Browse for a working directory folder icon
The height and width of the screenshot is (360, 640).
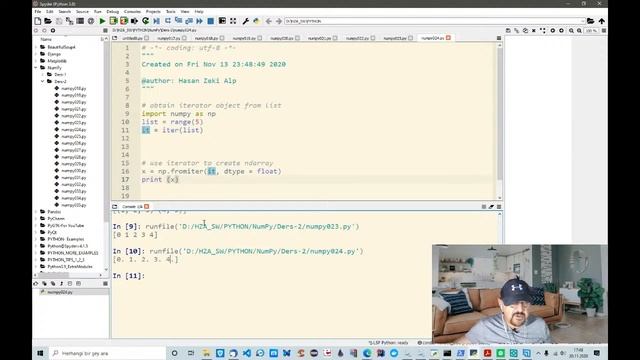click(590, 21)
